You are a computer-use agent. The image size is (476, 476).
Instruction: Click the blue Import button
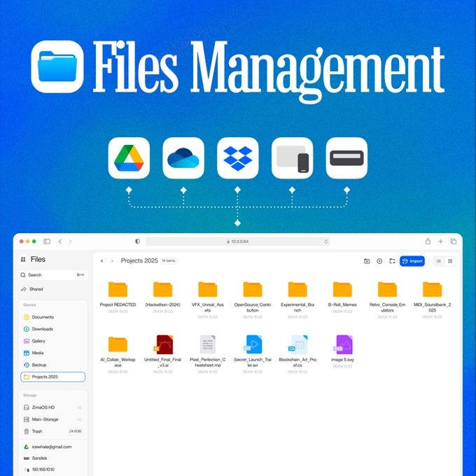pyautogui.click(x=412, y=261)
